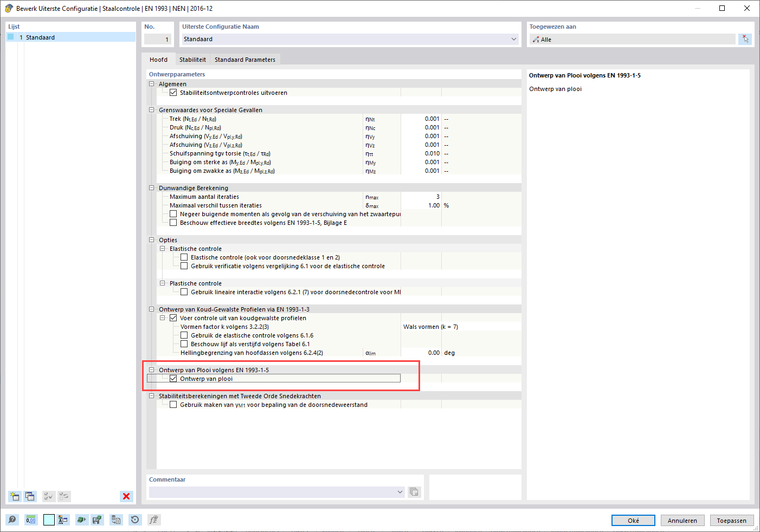Open the Standaard Parameters tab
The image size is (760, 532).
point(245,60)
